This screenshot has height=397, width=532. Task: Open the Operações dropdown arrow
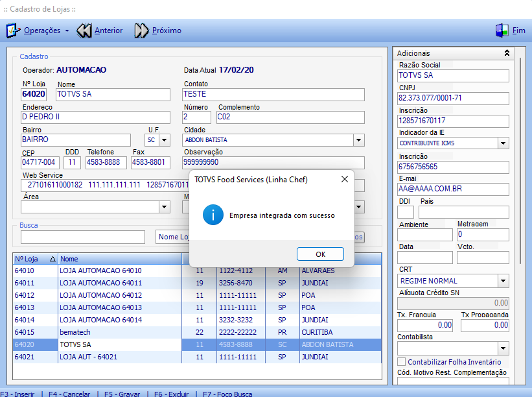[x=67, y=31]
